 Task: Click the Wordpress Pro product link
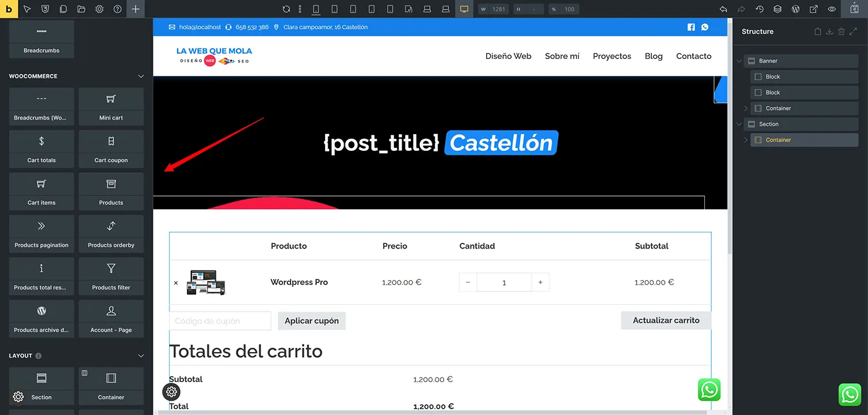[299, 283]
